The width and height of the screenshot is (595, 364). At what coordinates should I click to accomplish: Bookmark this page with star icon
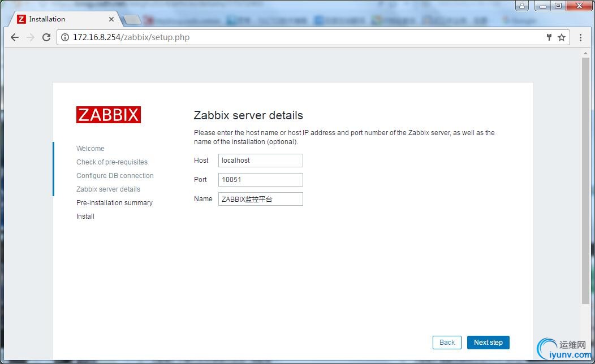pyautogui.click(x=562, y=37)
